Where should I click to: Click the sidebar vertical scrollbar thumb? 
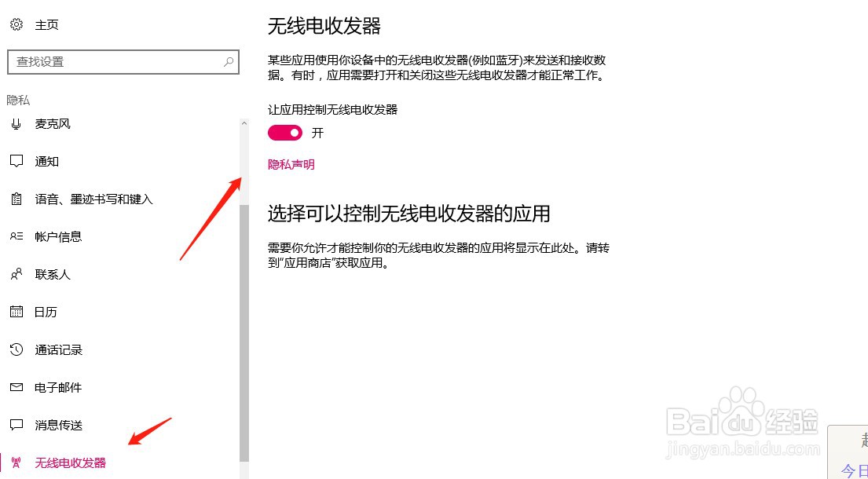click(244, 332)
